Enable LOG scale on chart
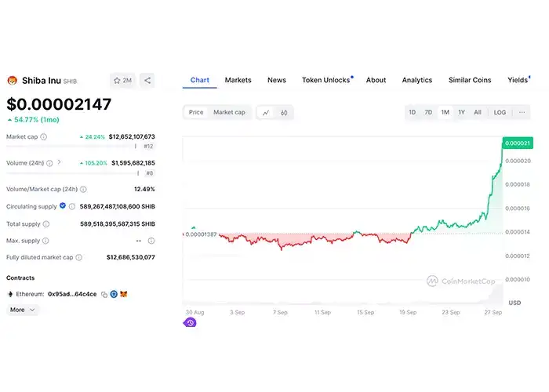The width and height of the screenshot is (549, 392). tap(500, 112)
